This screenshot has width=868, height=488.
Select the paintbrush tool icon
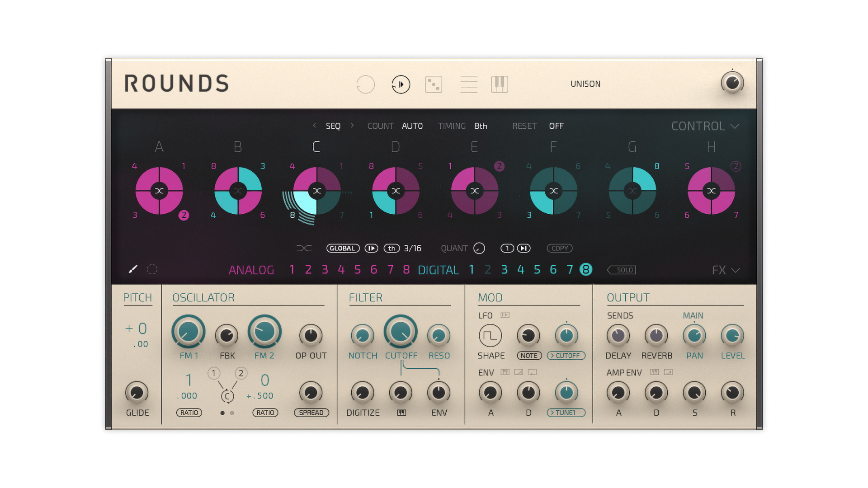coord(133,269)
